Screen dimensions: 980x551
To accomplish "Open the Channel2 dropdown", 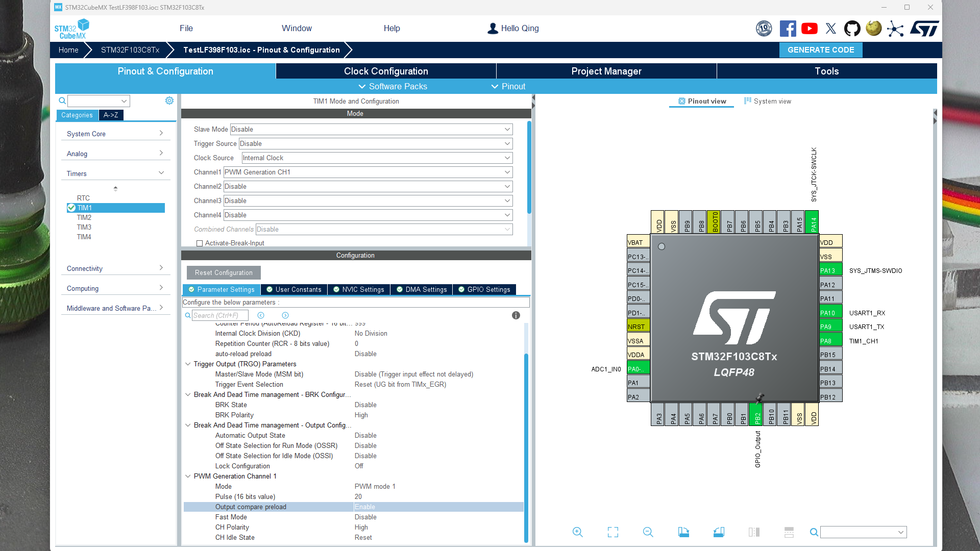I will [367, 186].
